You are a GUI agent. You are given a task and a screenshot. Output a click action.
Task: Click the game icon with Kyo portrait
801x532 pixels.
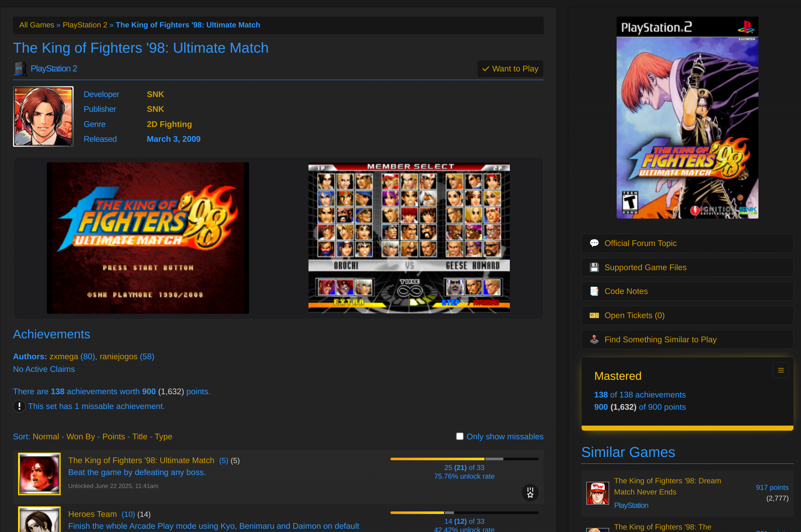click(43, 116)
